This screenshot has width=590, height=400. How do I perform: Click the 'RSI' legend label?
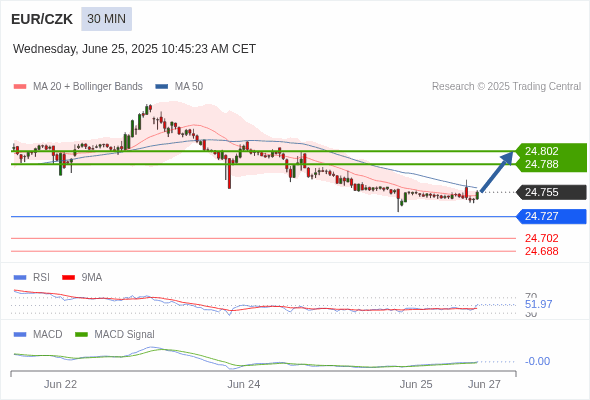pos(41,278)
